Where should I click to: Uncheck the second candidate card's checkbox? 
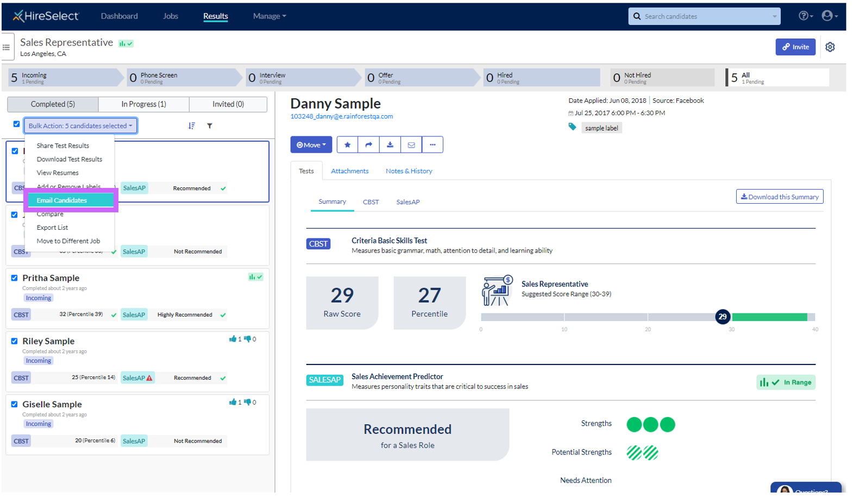coord(14,215)
